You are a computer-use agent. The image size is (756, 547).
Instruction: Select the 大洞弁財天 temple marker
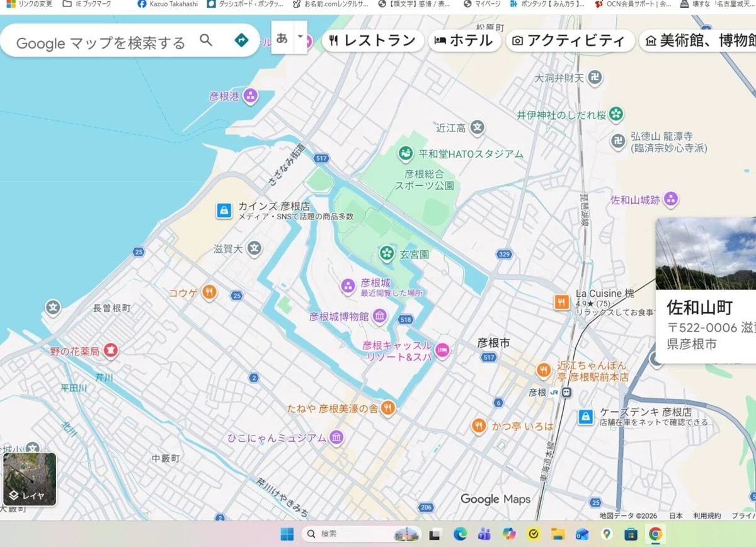pyautogui.click(x=595, y=78)
